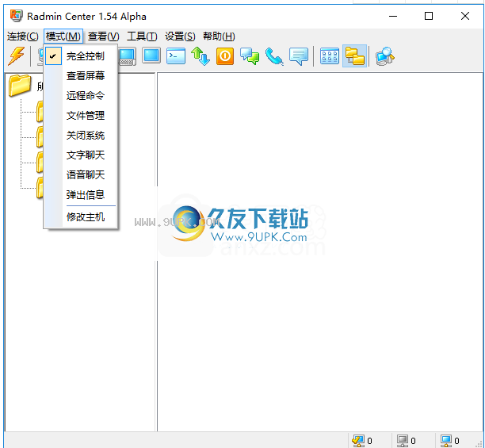Viewport: 485px width, 448px height.
Task: Click the Radmin Center title bar icon
Action: [16, 16]
